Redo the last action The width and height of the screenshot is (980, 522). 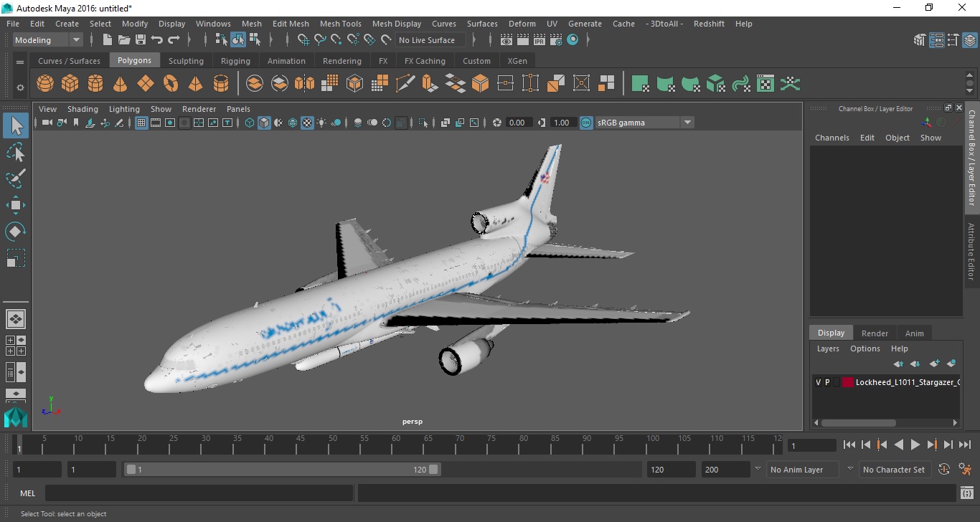click(174, 40)
